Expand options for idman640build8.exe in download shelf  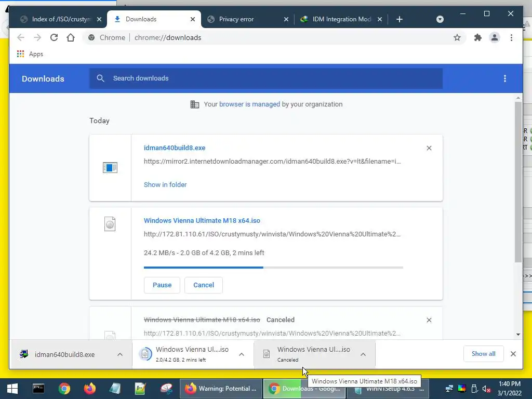(x=120, y=354)
